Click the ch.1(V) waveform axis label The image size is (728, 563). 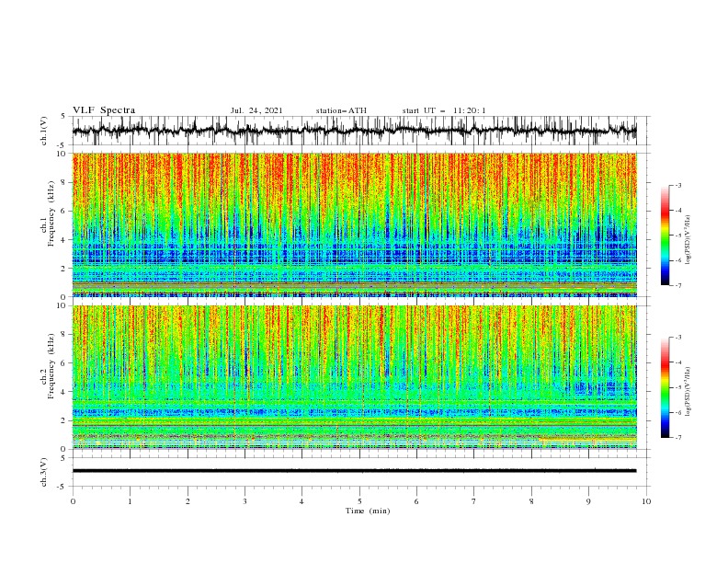click(x=44, y=131)
